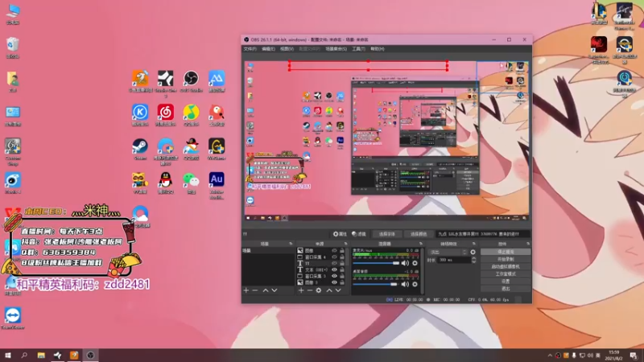Undock the 来源 (Sources) panel via its header icon

pyautogui.click(x=346, y=244)
